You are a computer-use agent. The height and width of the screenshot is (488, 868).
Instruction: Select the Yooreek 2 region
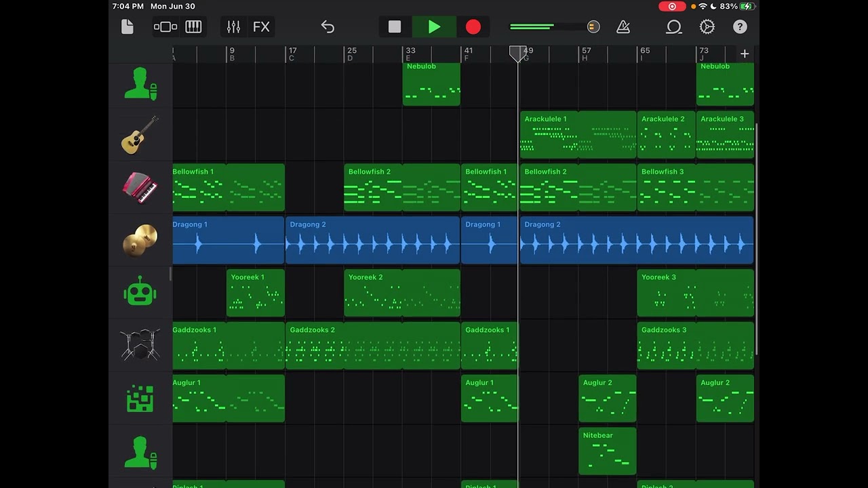pos(402,293)
